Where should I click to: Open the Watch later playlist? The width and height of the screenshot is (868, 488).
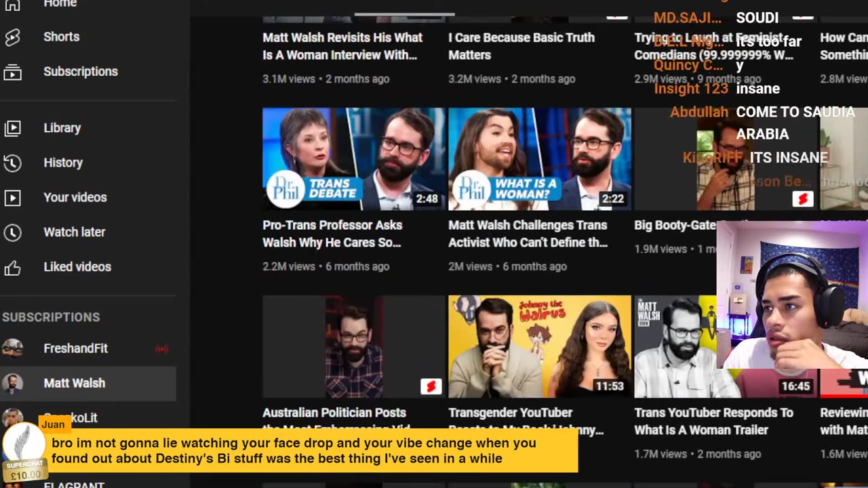tap(75, 232)
